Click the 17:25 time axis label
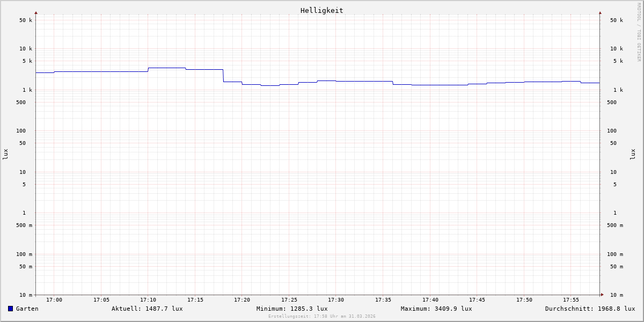Image resolution: width=644 pixels, height=322 pixels. (x=289, y=300)
